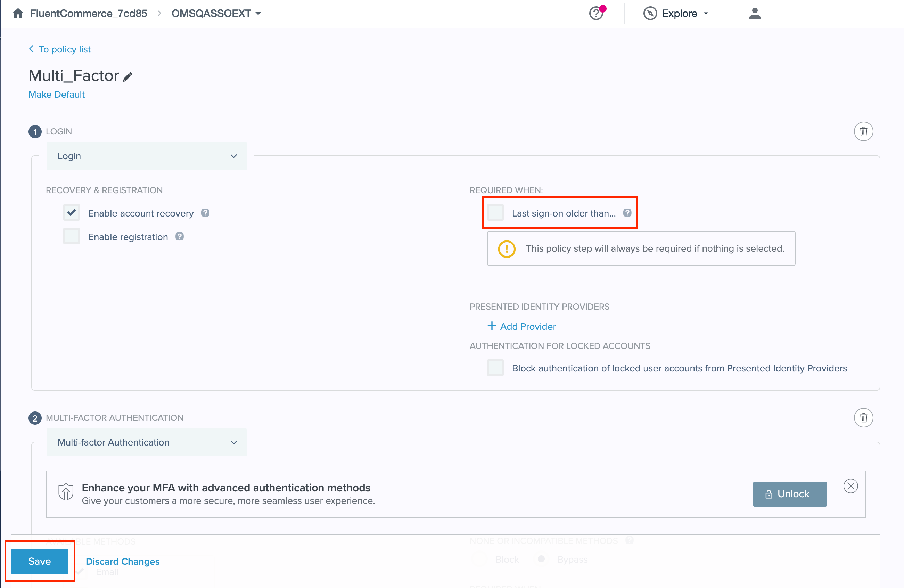The width and height of the screenshot is (904, 588).
Task: Enable Last sign-on older than checkbox
Action: (495, 213)
